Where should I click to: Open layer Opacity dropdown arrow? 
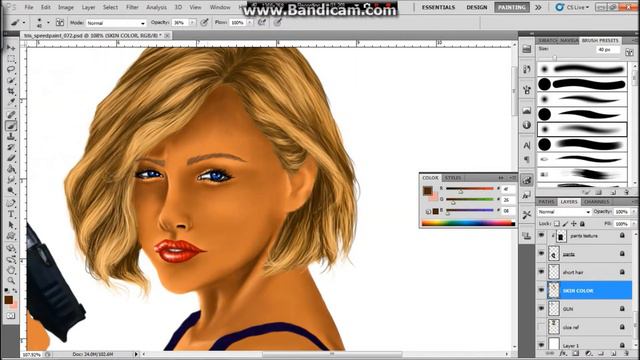[x=634, y=212]
